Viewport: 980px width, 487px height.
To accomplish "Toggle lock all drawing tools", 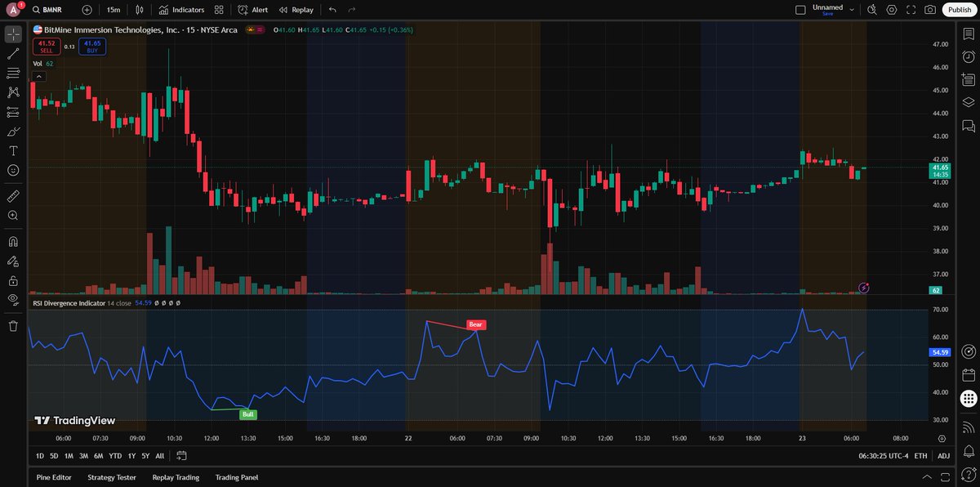I will (13, 280).
